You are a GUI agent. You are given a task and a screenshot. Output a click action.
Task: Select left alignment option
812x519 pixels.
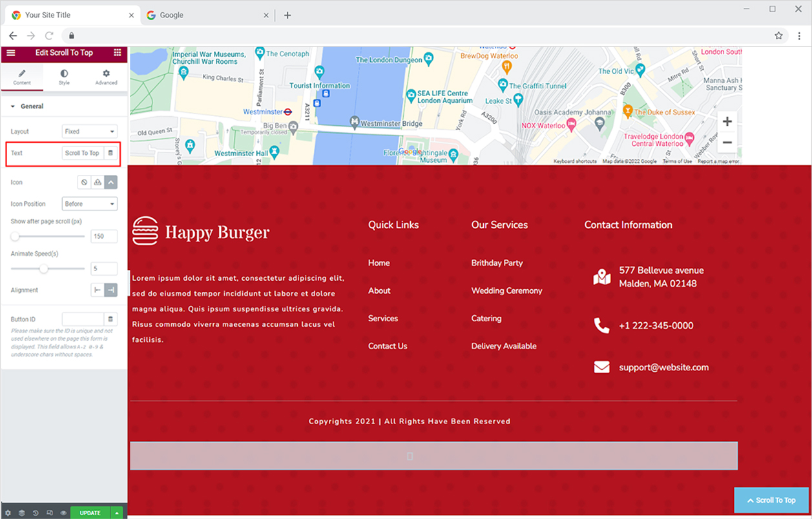point(98,290)
